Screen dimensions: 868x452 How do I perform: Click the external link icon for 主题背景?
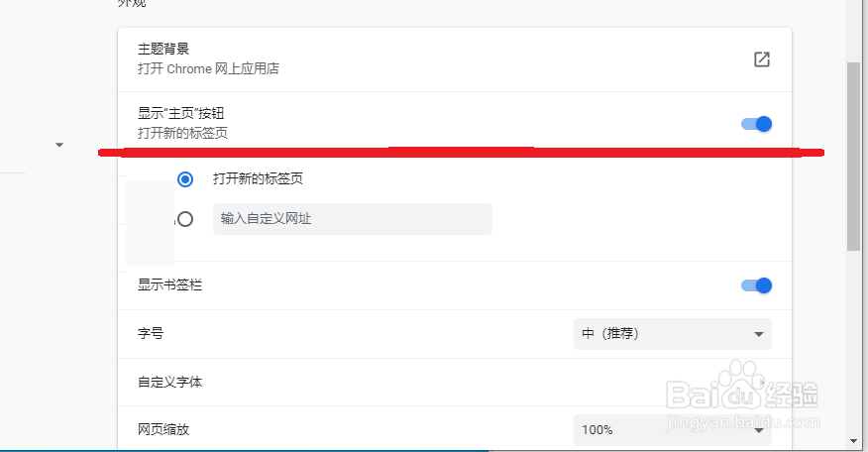point(761,59)
